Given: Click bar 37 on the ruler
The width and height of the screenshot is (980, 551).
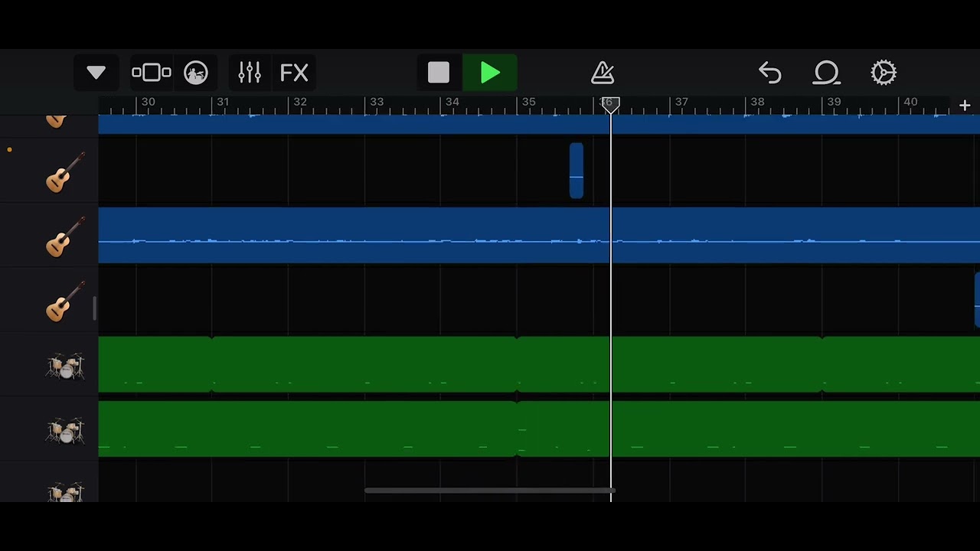Looking at the screenshot, I should (681, 102).
